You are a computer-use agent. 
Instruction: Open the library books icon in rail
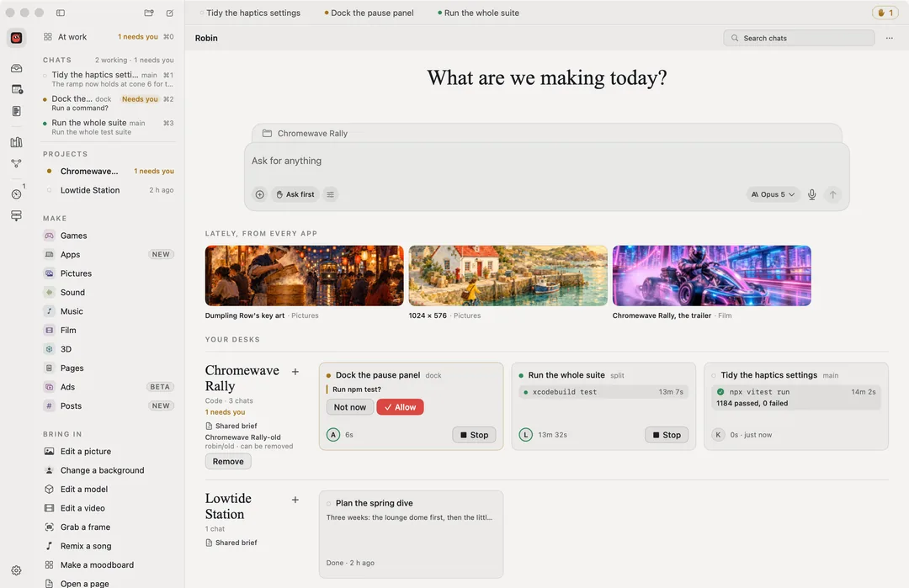pyautogui.click(x=16, y=142)
